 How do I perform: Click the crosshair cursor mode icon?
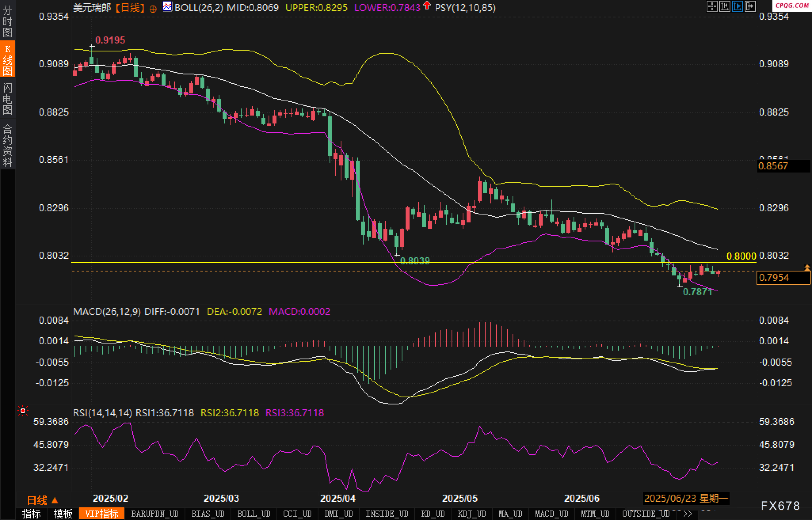712,6
